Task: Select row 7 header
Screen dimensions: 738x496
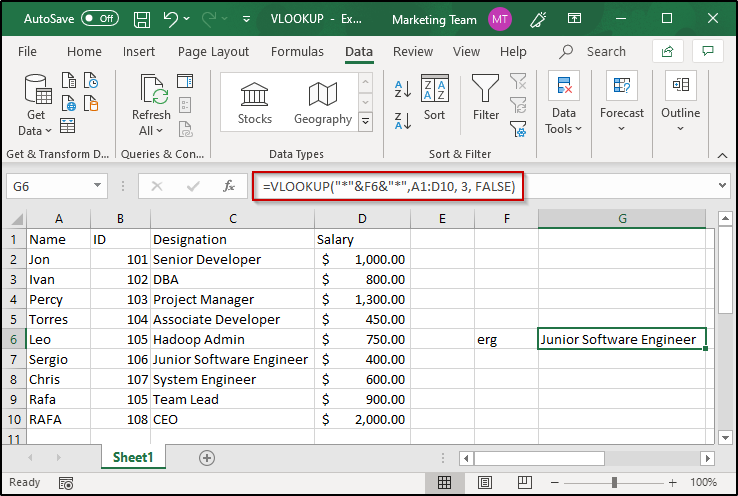Action: (14, 360)
